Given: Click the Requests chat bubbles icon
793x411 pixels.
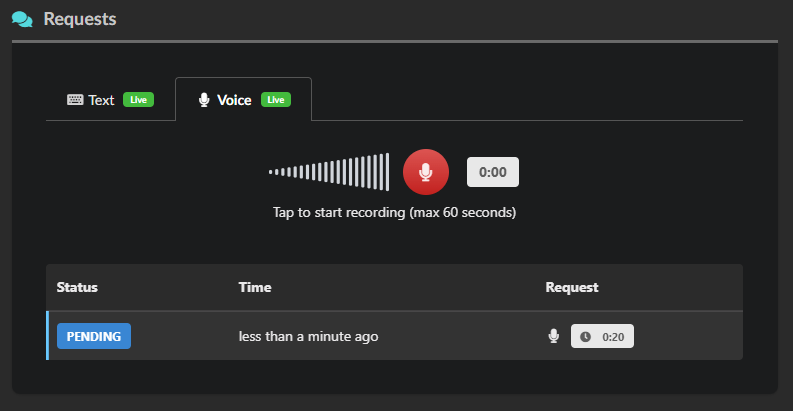Looking at the screenshot, I should (x=22, y=19).
